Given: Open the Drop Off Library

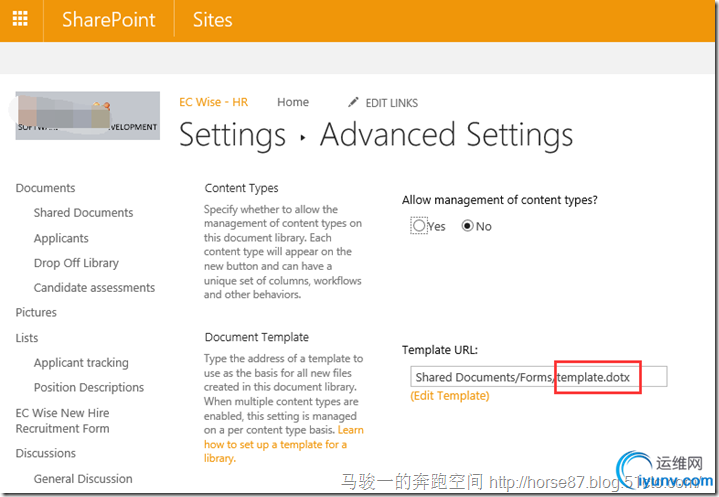Looking at the screenshot, I should point(76,263).
